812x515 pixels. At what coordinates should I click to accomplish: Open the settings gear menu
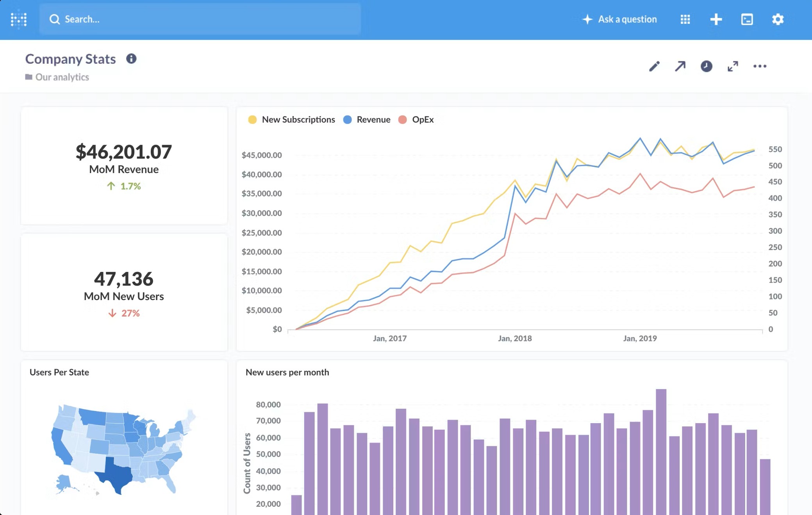778,19
